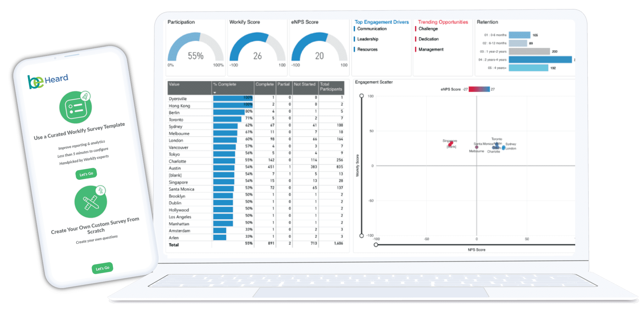
Task: Click the 0-6 months retention bar
Action: point(519,35)
